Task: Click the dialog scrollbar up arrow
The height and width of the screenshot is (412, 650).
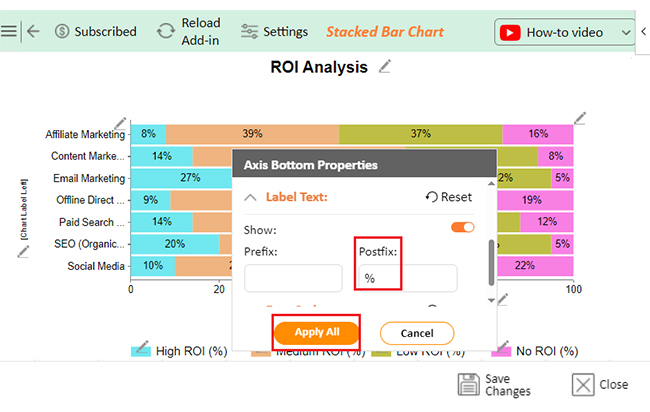Action: click(x=491, y=183)
